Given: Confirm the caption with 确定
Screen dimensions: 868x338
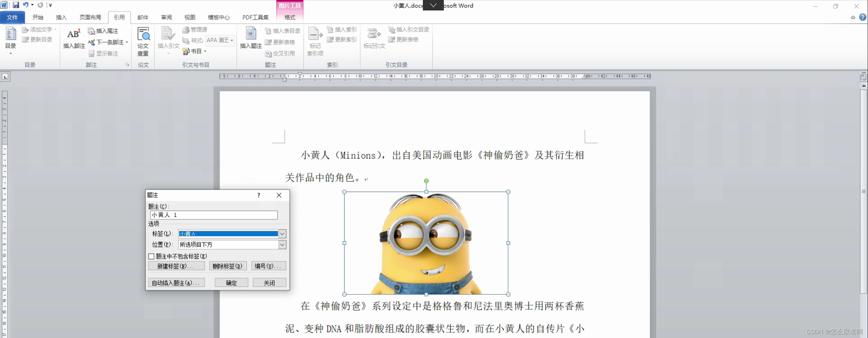Looking at the screenshot, I should (231, 283).
